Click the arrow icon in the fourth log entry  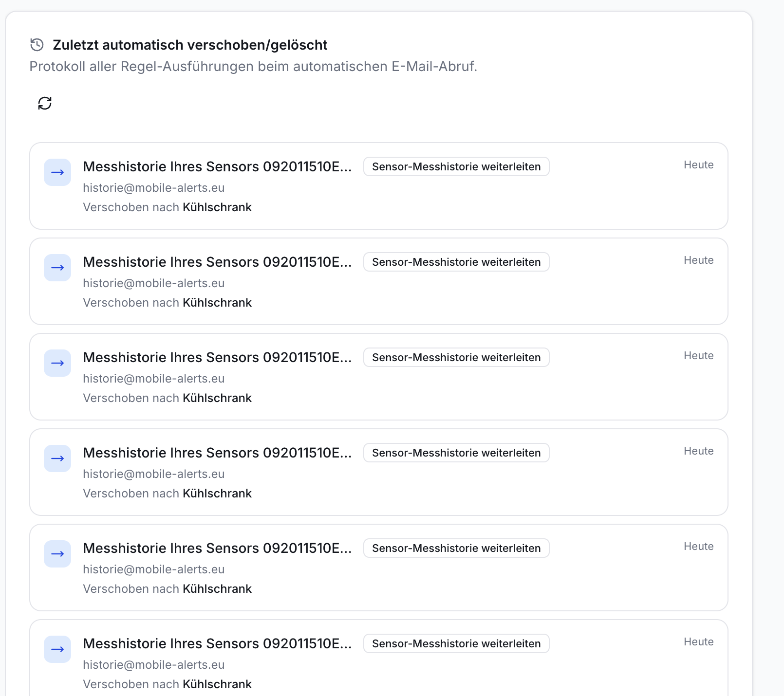tap(57, 458)
